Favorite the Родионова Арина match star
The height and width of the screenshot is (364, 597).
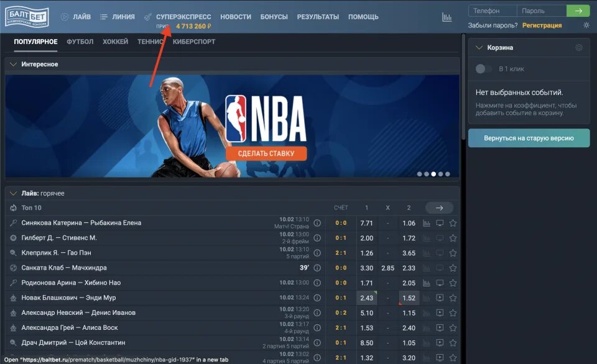453,283
